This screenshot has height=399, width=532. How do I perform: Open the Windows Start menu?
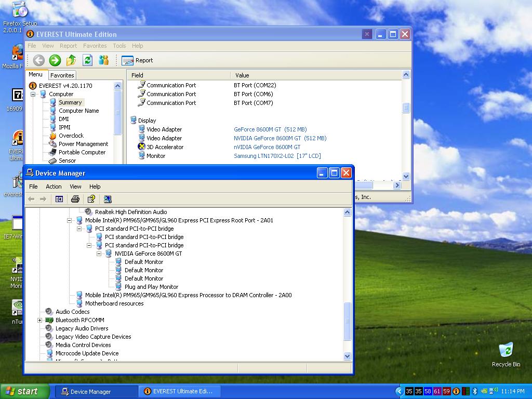(25, 391)
